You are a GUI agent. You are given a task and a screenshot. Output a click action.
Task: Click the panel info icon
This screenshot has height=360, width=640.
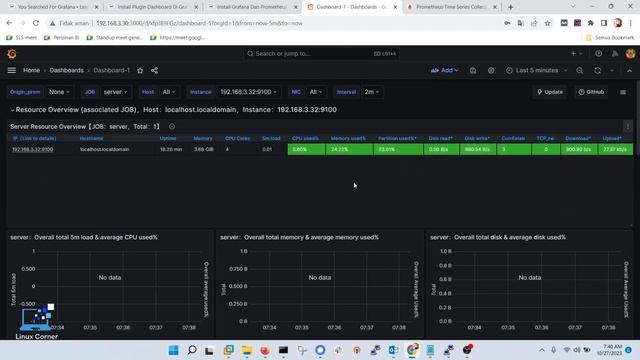pyautogui.click(x=172, y=127)
